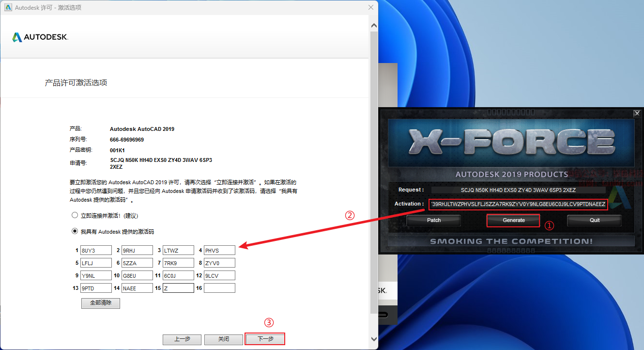Click the request code starting with SCJQ N50K in the Autodesk window
Image resolution: width=644 pixels, height=350 pixels.
pos(161,163)
